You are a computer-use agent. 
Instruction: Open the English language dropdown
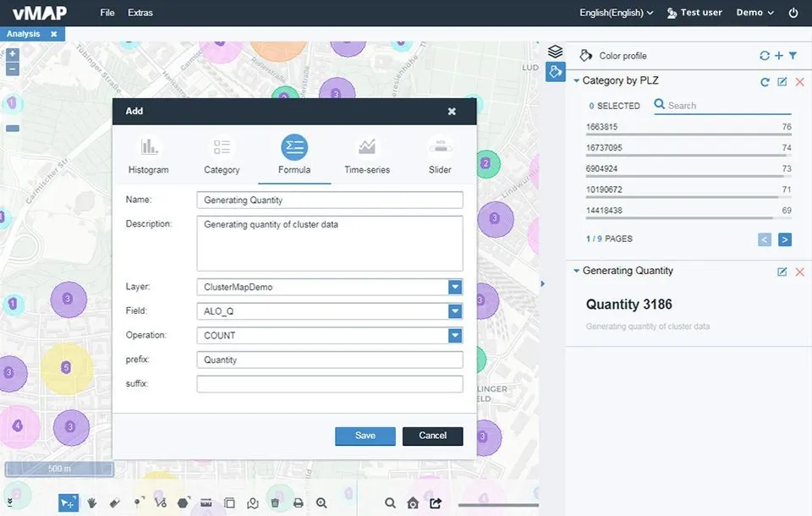point(617,13)
